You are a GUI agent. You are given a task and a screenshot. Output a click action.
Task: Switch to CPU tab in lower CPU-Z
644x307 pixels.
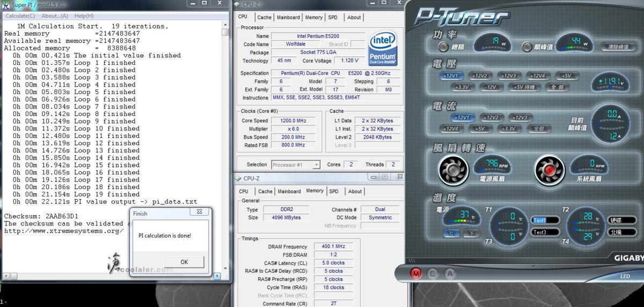(244, 192)
